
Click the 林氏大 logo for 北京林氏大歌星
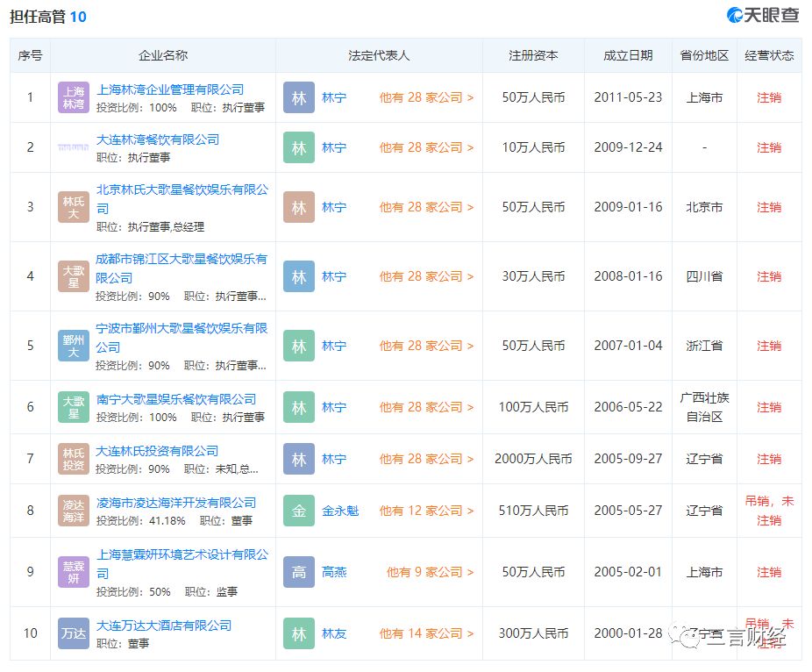74,207
